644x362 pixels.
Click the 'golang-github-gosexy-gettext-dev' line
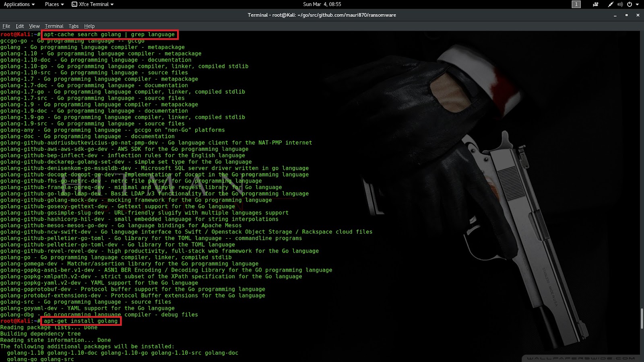[118, 207]
